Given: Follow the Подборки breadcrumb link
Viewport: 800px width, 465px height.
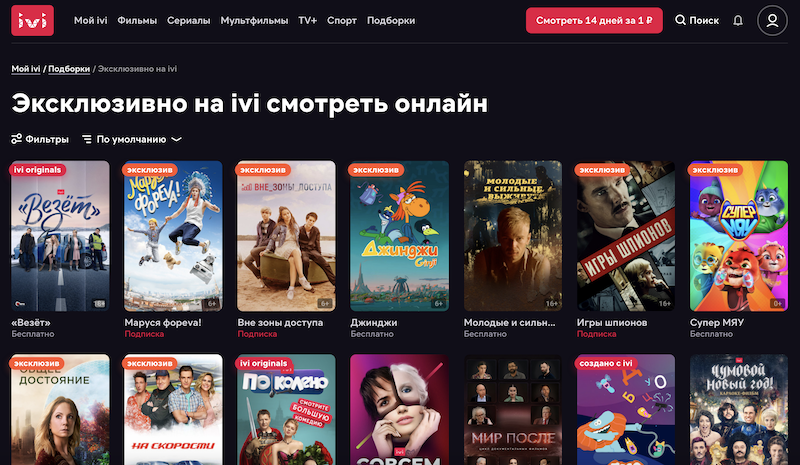Looking at the screenshot, I should tap(69, 69).
